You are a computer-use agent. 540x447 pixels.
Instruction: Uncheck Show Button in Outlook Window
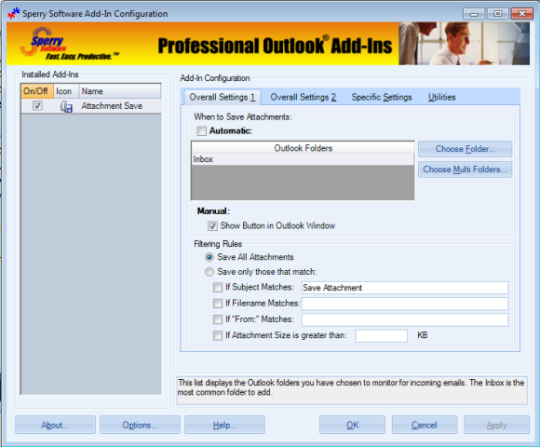click(x=212, y=226)
